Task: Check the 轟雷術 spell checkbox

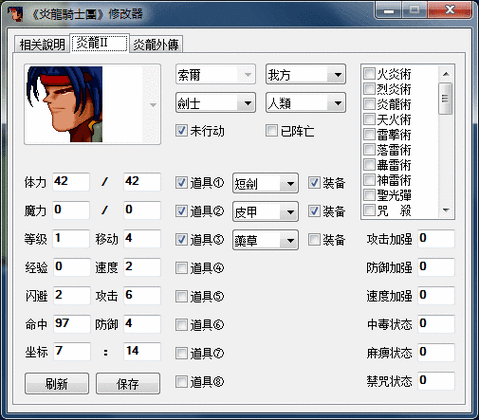Action: pos(369,165)
